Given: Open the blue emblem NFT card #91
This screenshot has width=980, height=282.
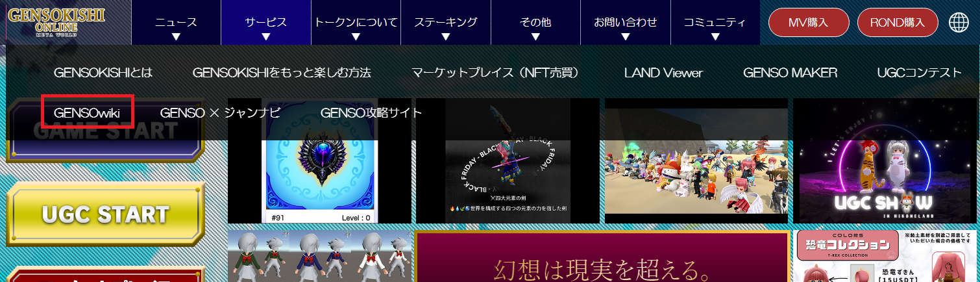Looking at the screenshot, I should click(x=319, y=182).
